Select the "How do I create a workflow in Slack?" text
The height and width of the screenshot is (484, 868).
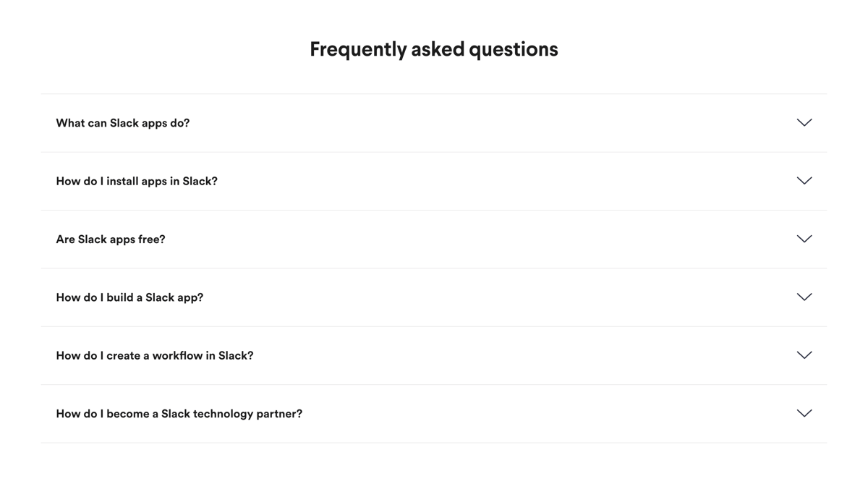[154, 355]
